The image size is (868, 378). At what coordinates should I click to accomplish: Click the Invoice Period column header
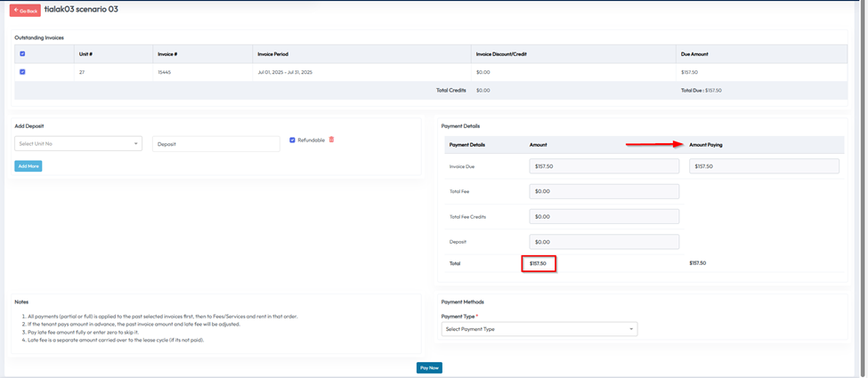[272, 54]
